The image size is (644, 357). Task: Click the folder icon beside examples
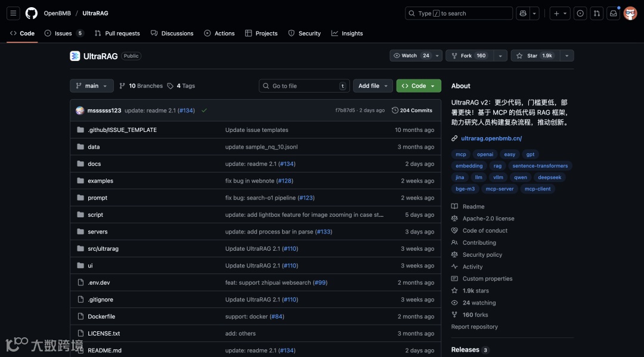coord(80,180)
